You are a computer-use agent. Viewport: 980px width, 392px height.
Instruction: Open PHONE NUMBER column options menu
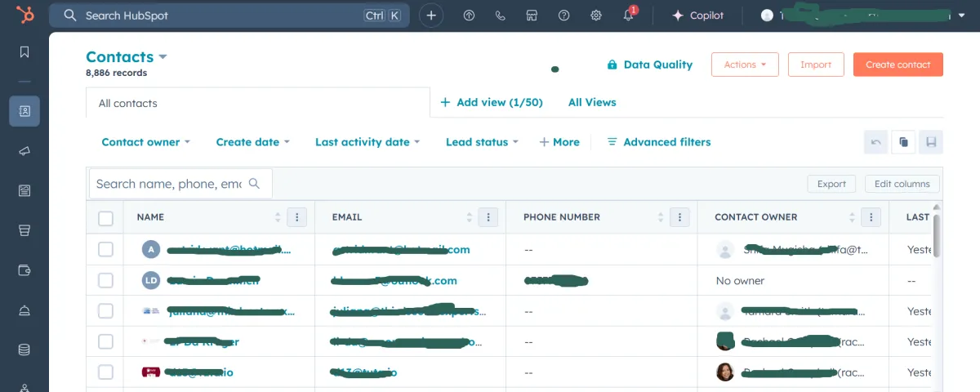click(x=679, y=217)
